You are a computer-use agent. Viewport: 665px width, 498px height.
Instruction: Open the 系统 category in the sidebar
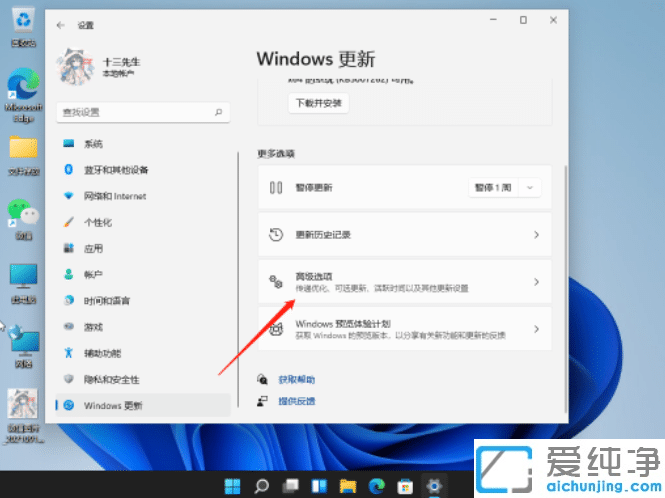tap(143, 144)
